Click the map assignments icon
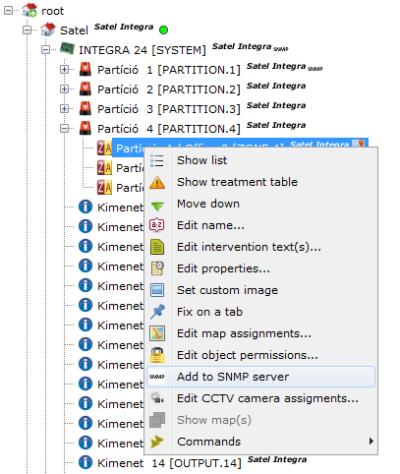 point(157,333)
